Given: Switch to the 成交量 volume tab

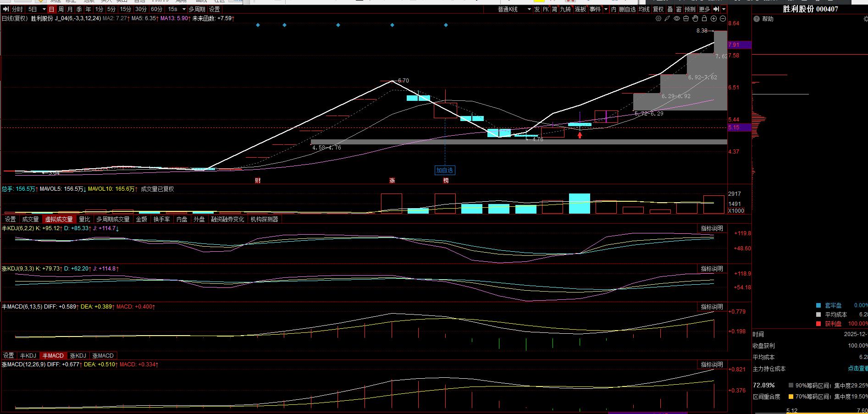Looking at the screenshot, I should tap(31, 219).
